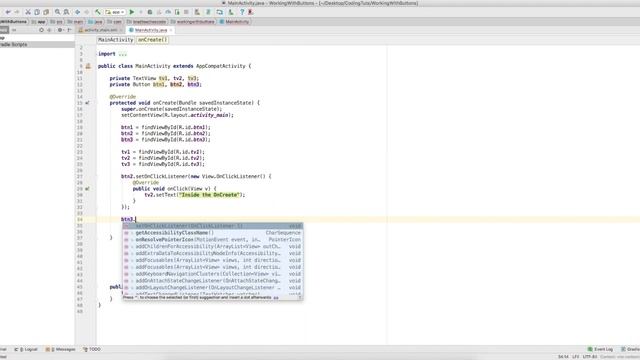Open the Logcat tool window
Image resolution: width=640 pixels, height=360 pixels.
click(x=26, y=349)
